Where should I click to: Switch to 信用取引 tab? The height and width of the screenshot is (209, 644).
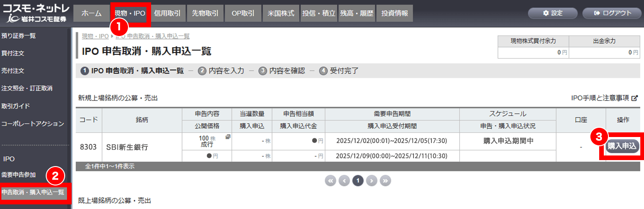click(168, 13)
